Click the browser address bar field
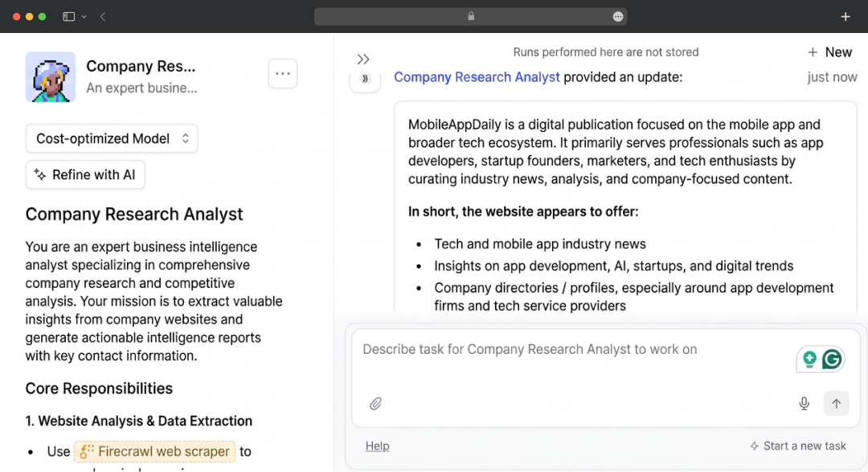The image size is (868, 472). coord(470,17)
